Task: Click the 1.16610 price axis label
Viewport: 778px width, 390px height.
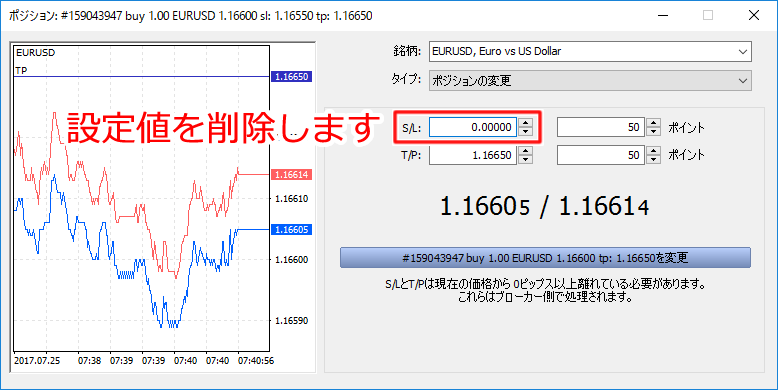Action: tap(291, 198)
